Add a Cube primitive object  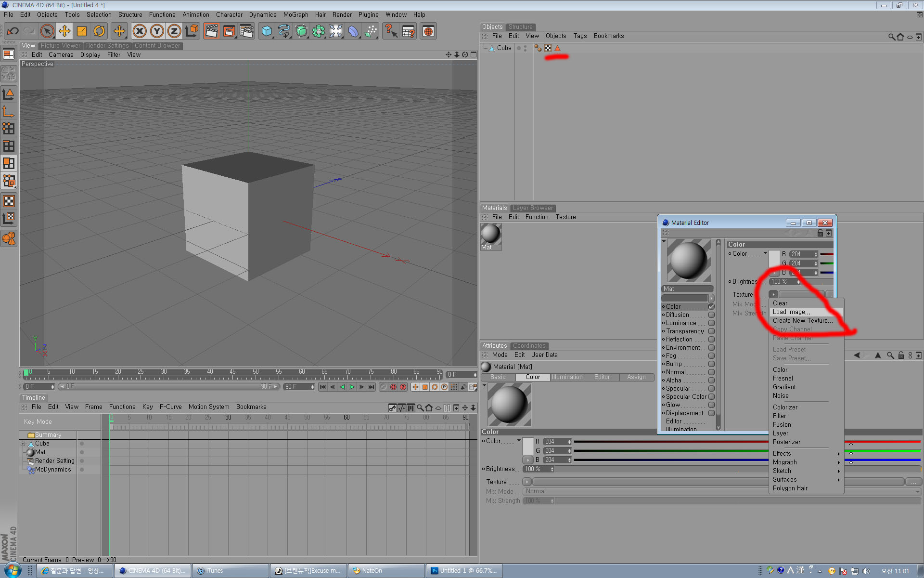pos(267,31)
